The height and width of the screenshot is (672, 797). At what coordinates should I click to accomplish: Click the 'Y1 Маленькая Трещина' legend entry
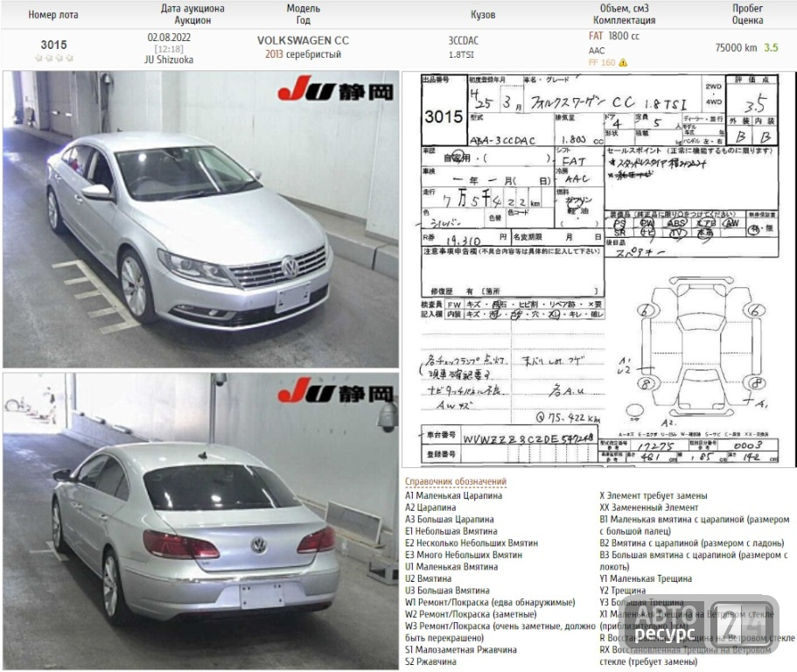coord(646,578)
